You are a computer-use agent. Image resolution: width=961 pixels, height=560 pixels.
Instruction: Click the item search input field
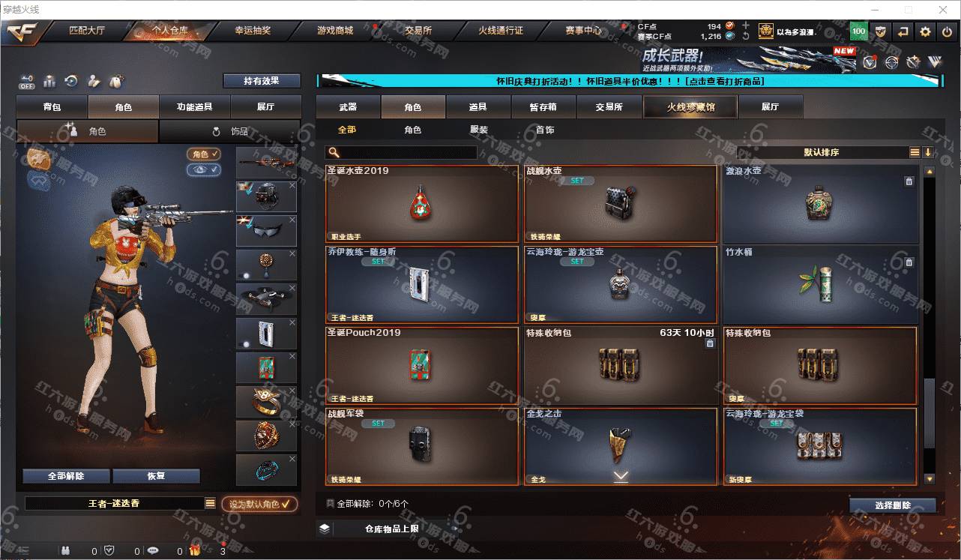pos(402,152)
